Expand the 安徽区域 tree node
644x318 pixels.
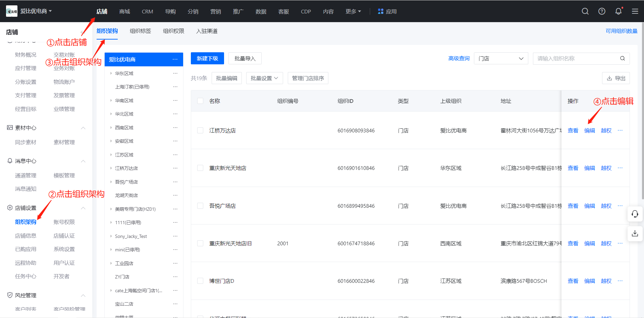[111, 141]
